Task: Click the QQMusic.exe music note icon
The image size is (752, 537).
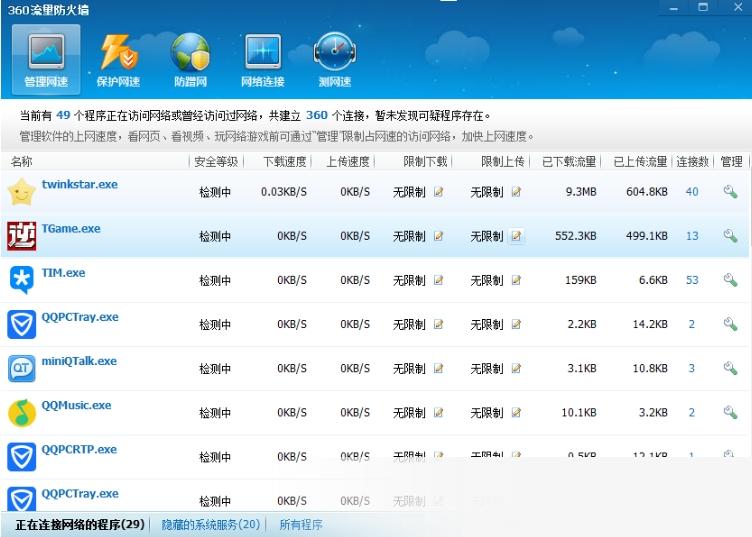Action: [x=22, y=412]
